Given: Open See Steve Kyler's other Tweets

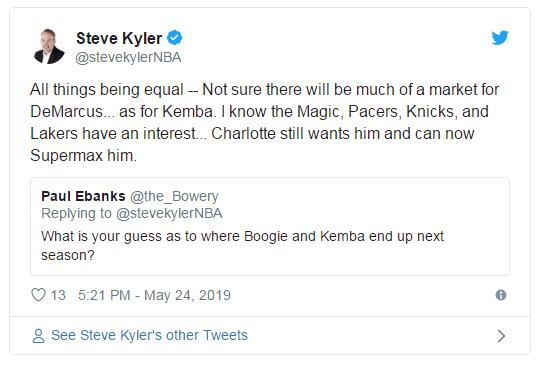Looking at the screenshot, I should click(x=149, y=335).
